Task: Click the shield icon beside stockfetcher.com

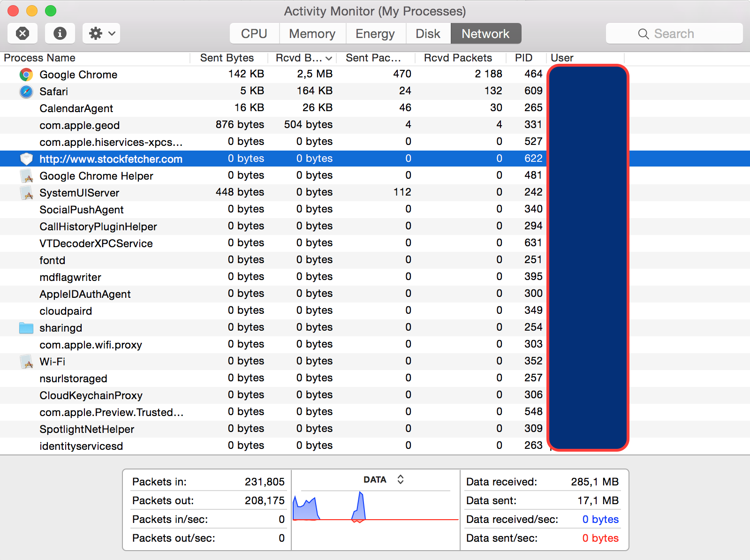Action: [26, 159]
